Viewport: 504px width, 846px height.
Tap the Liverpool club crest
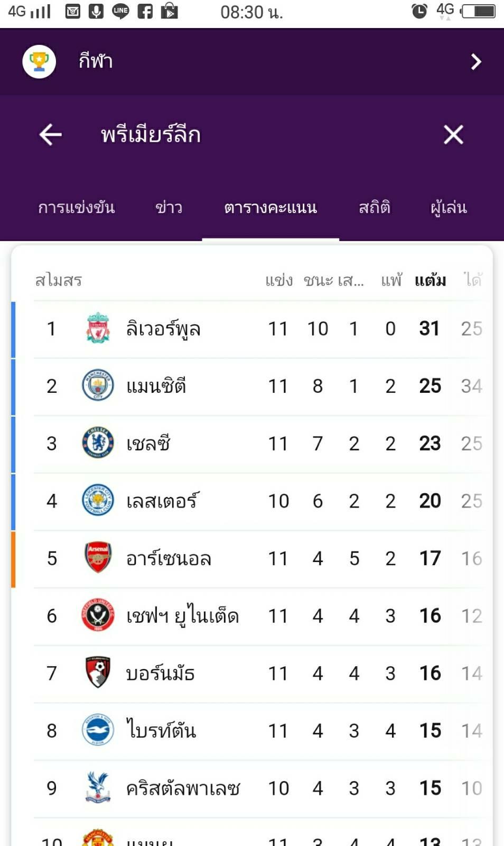[98, 328]
